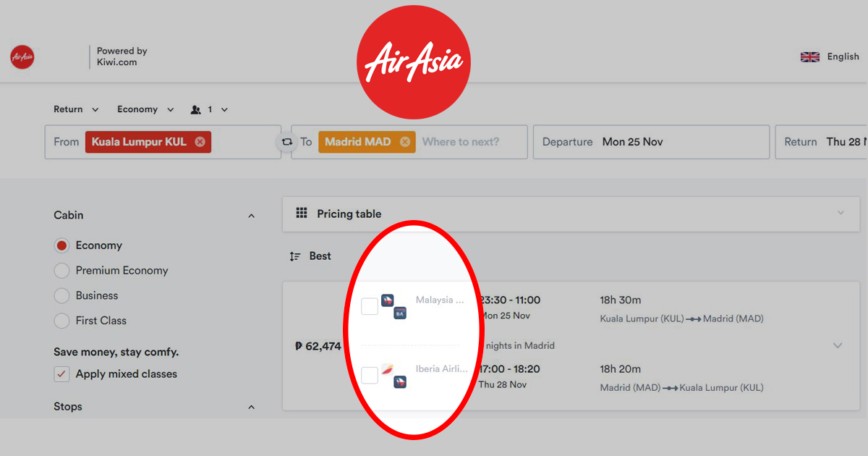Click the 17:00 - 18:20 return time
868x456 pixels.
[x=511, y=369]
